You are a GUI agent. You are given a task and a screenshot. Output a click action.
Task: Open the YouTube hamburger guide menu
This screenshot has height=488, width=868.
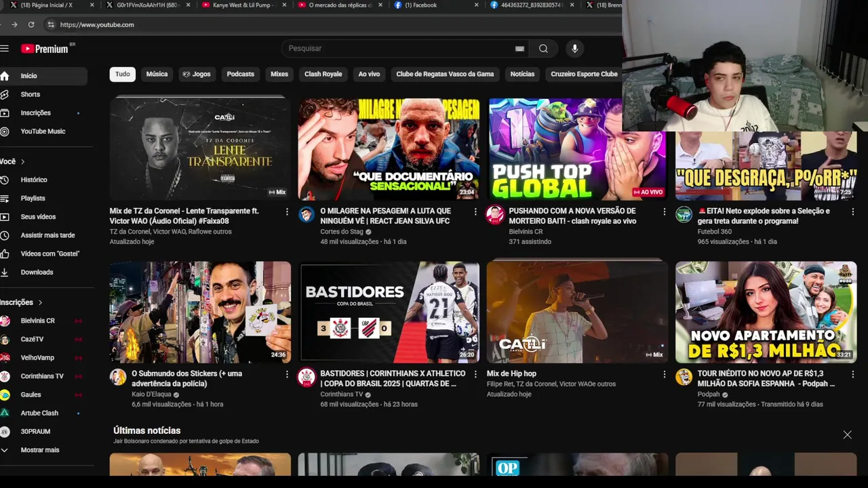4,48
